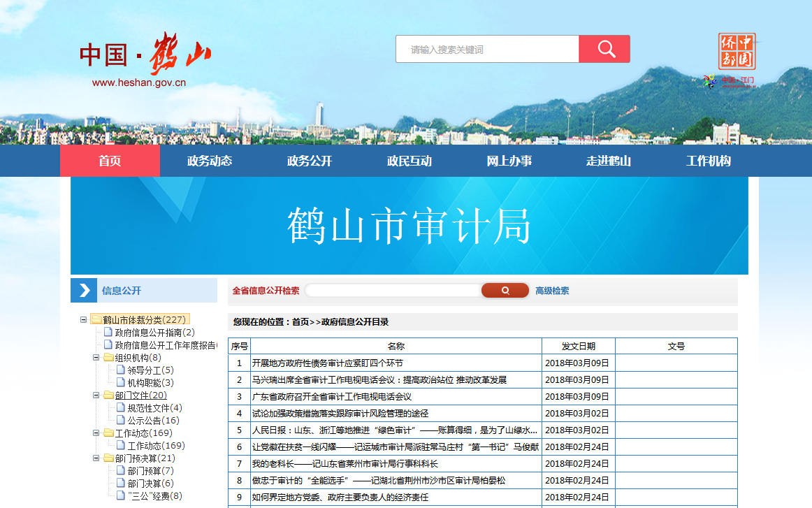This screenshot has width=812, height=508.
Task: Open the 政务公开 navigation tab
Action: (310, 161)
